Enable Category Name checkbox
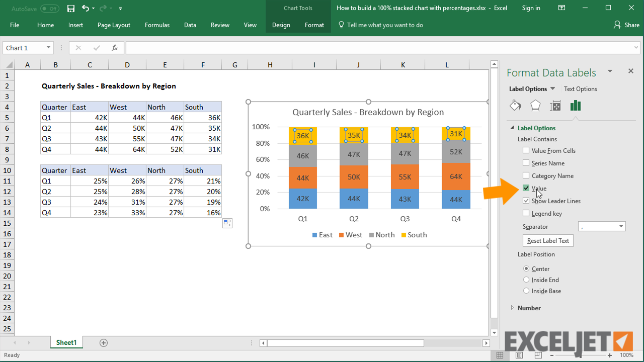Screen dimensions: 644x362 pos(526,175)
